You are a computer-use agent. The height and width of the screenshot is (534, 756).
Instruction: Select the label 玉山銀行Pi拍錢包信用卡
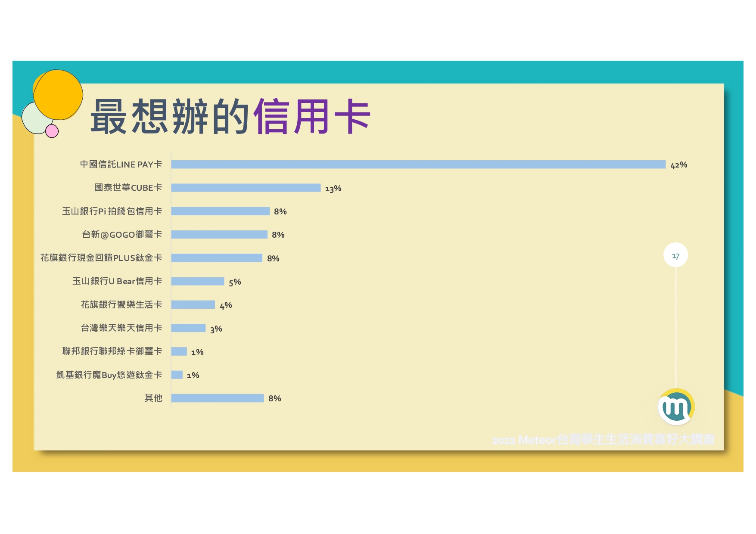tap(112, 211)
